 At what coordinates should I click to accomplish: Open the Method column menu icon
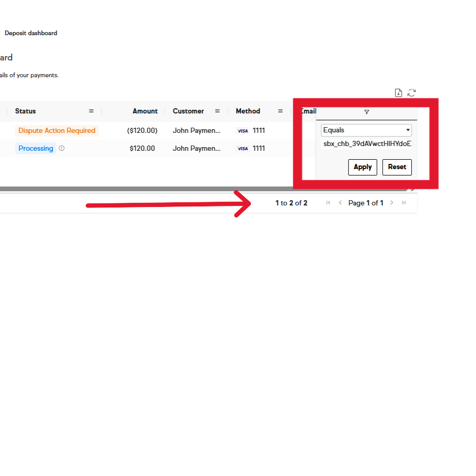pyautogui.click(x=281, y=111)
